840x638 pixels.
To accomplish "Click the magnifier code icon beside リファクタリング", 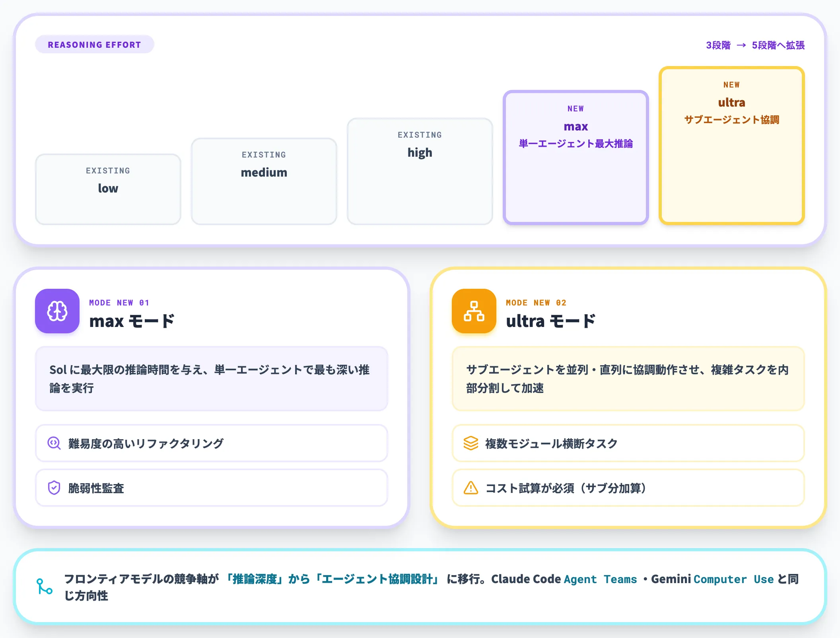I will click(54, 443).
